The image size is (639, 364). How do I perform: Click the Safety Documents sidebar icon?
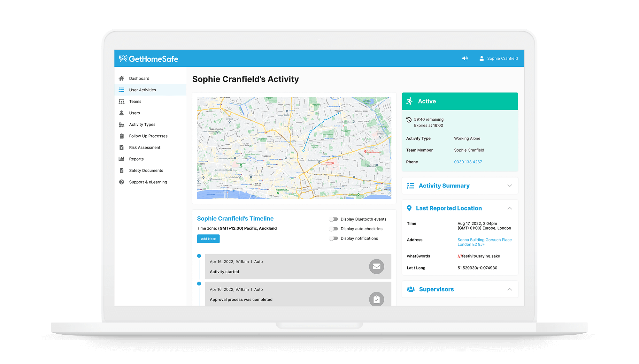tap(122, 171)
